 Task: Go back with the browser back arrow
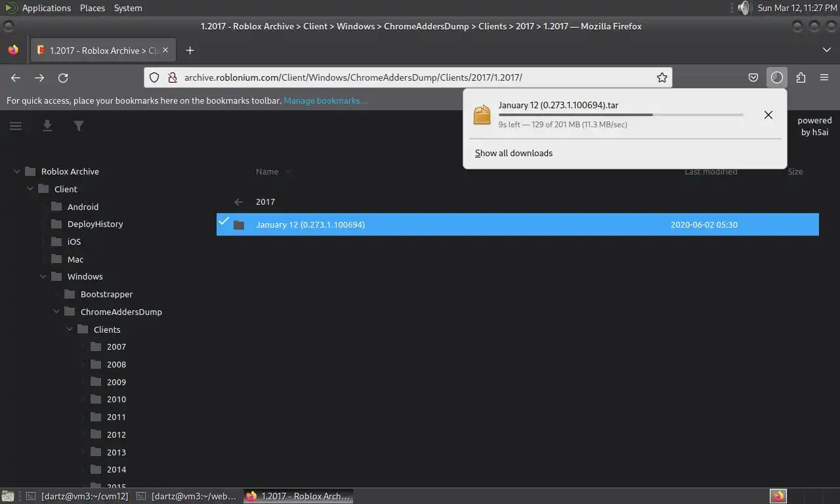tap(16, 77)
